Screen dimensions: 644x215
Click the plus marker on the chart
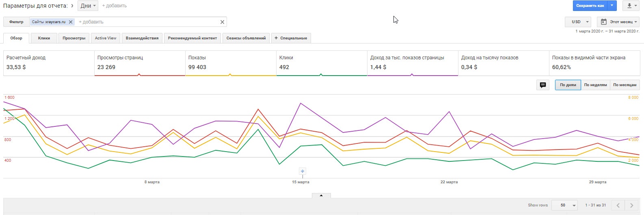click(x=302, y=171)
